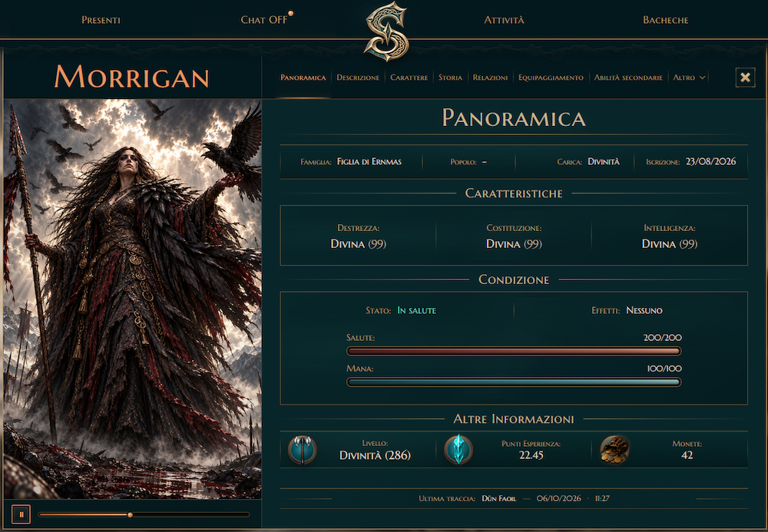Click the coin pile Monete icon

point(614,449)
